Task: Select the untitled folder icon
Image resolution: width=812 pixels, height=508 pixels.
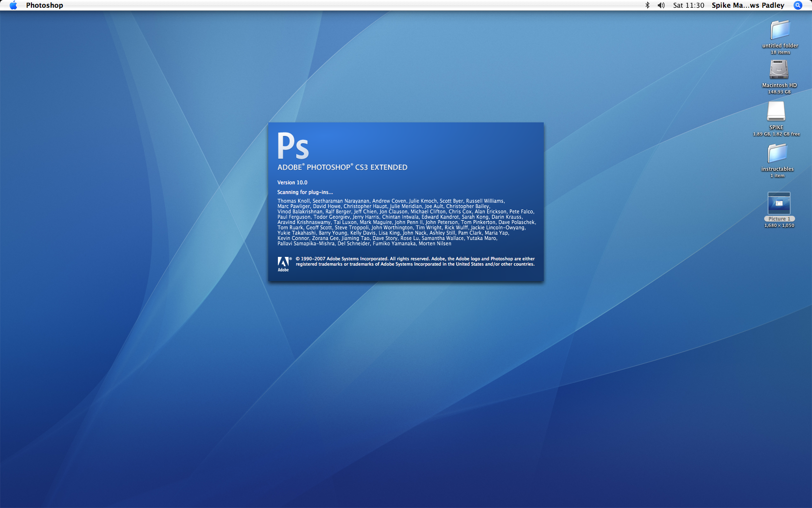Action: (780, 30)
